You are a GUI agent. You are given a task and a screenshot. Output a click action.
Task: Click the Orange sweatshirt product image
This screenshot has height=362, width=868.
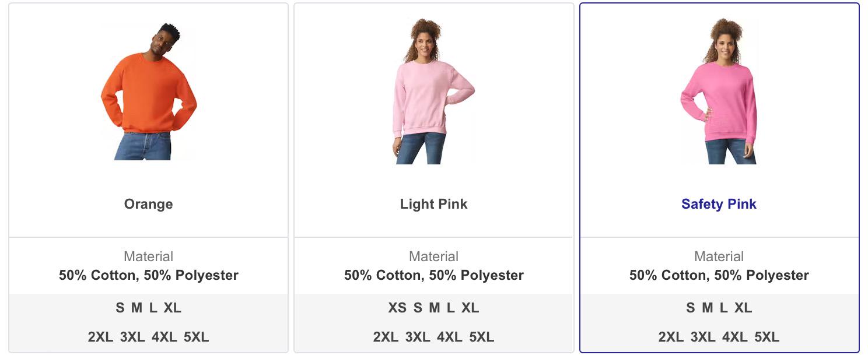pyautogui.click(x=148, y=92)
